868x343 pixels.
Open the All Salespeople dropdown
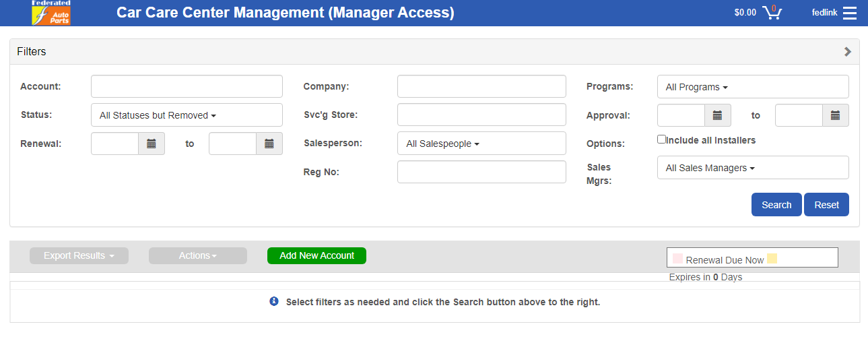click(481, 144)
